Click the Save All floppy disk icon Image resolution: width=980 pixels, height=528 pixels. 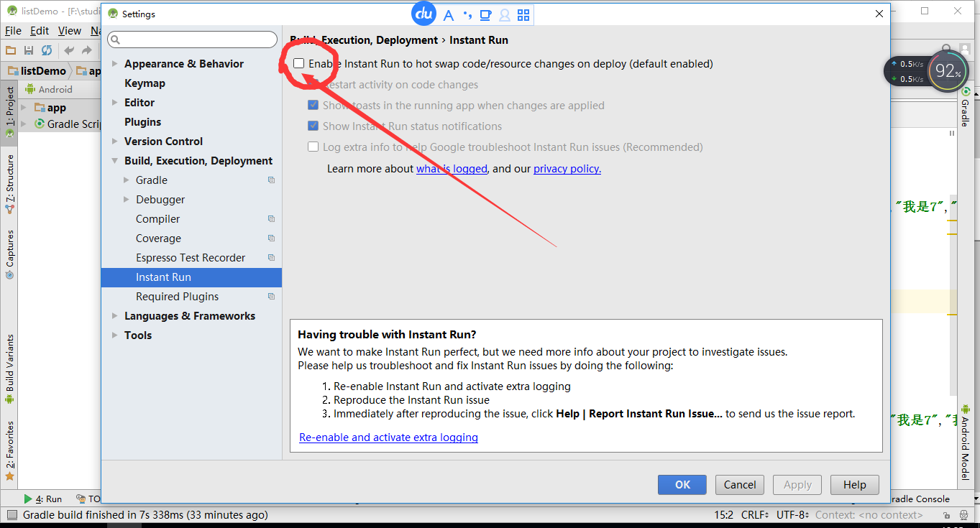[x=29, y=50]
